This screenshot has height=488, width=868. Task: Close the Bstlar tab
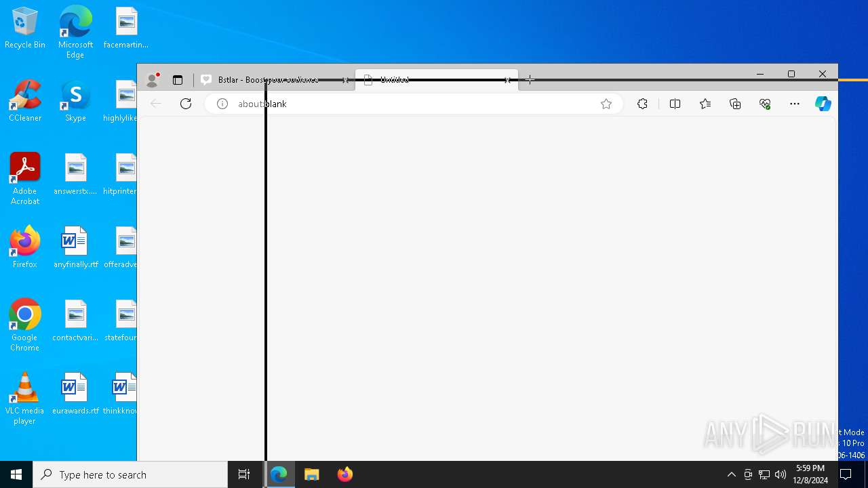(345, 80)
